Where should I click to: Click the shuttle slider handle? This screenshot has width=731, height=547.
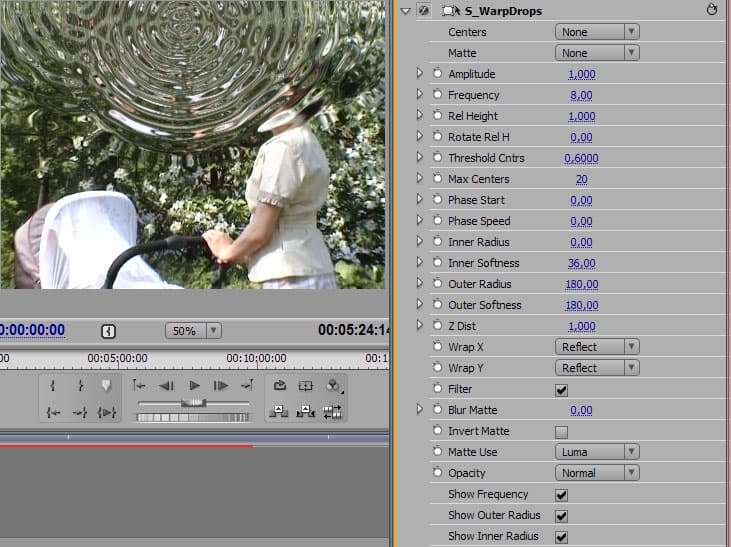click(x=193, y=402)
